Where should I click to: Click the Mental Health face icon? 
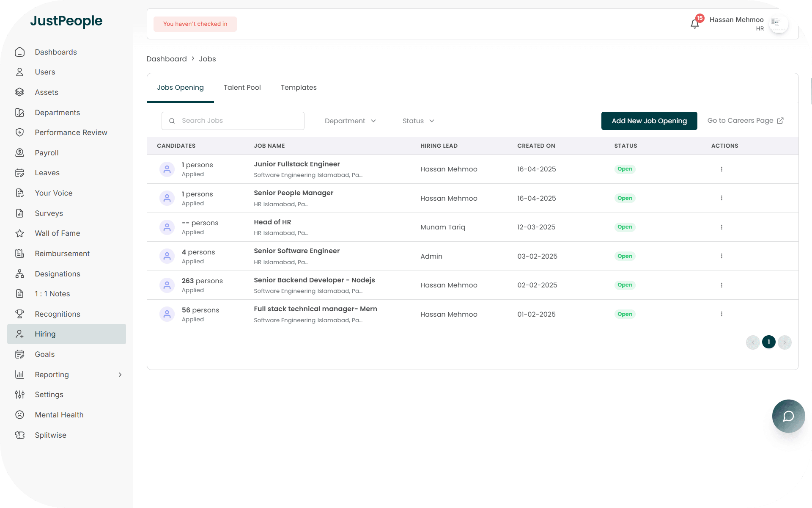pos(19,415)
